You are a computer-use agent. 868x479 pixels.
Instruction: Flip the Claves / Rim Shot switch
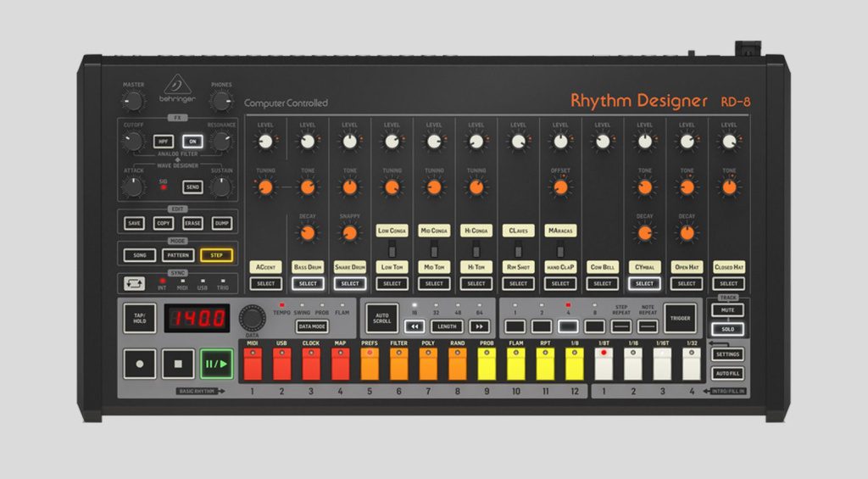pos(518,248)
